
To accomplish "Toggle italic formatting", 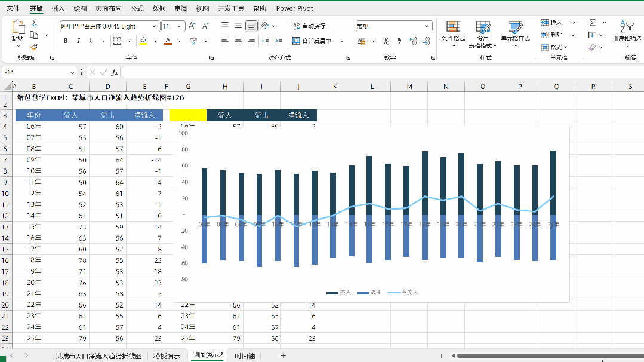I will 78,41.
